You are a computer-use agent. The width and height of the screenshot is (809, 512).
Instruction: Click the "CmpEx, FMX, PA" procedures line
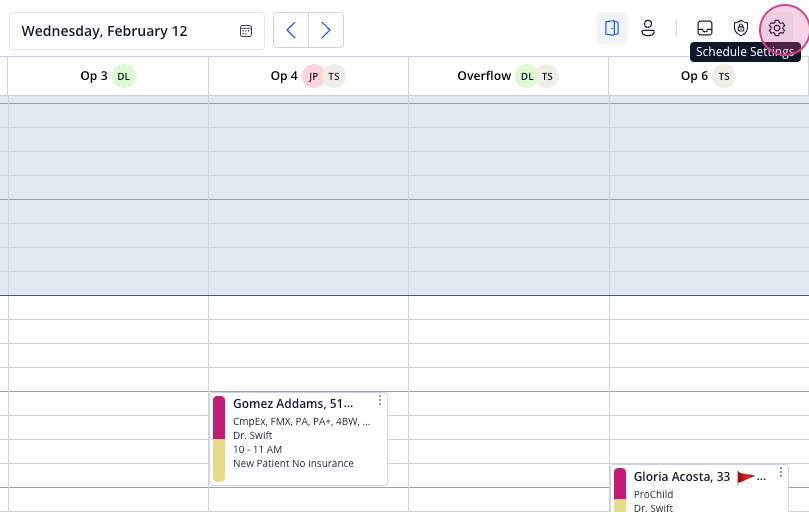click(301, 421)
